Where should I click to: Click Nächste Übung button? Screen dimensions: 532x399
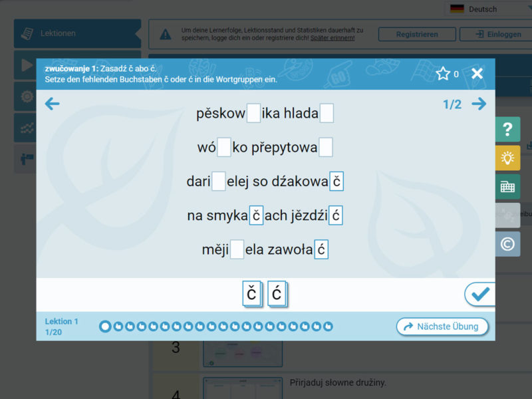click(x=442, y=327)
